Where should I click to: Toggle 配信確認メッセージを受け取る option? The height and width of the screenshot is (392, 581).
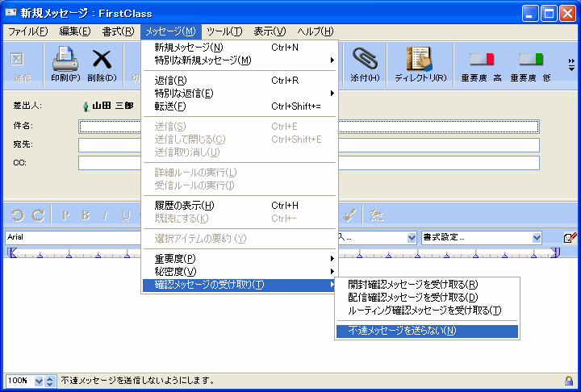(x=412, y=297)
